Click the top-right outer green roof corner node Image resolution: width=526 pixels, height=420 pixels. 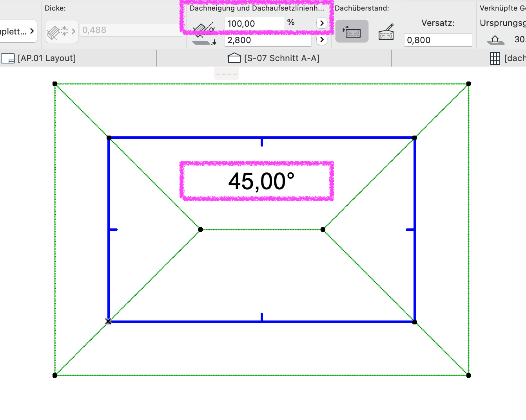click(469, 84)
